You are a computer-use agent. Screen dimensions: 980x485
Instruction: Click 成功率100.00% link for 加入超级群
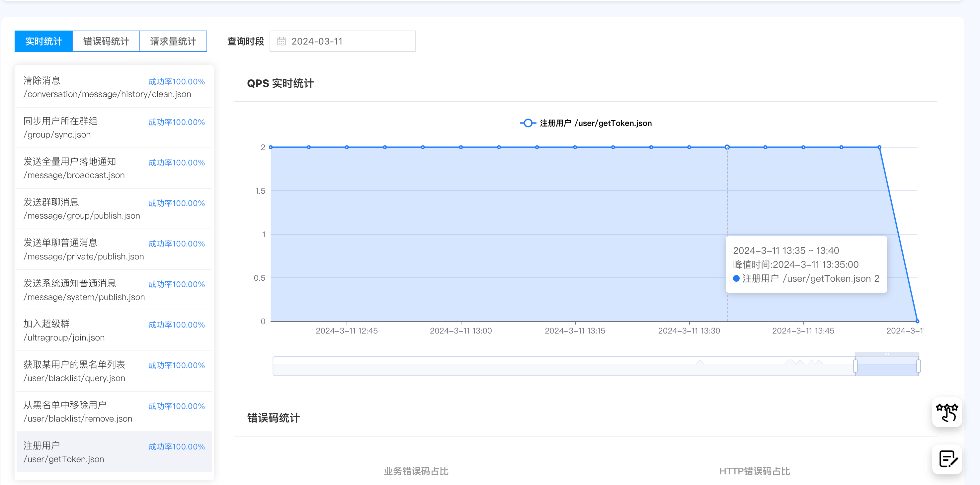point(176,325)
